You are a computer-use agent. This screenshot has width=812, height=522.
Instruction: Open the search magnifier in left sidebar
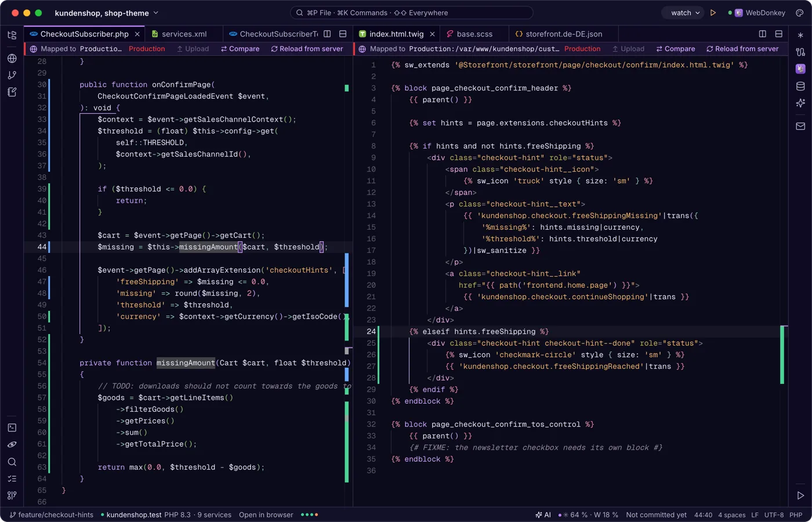click(x=12, y=462)
